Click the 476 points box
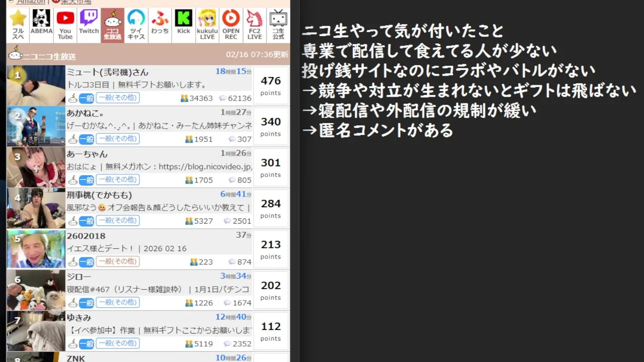The image size is (644, 362). coord(271,85)
